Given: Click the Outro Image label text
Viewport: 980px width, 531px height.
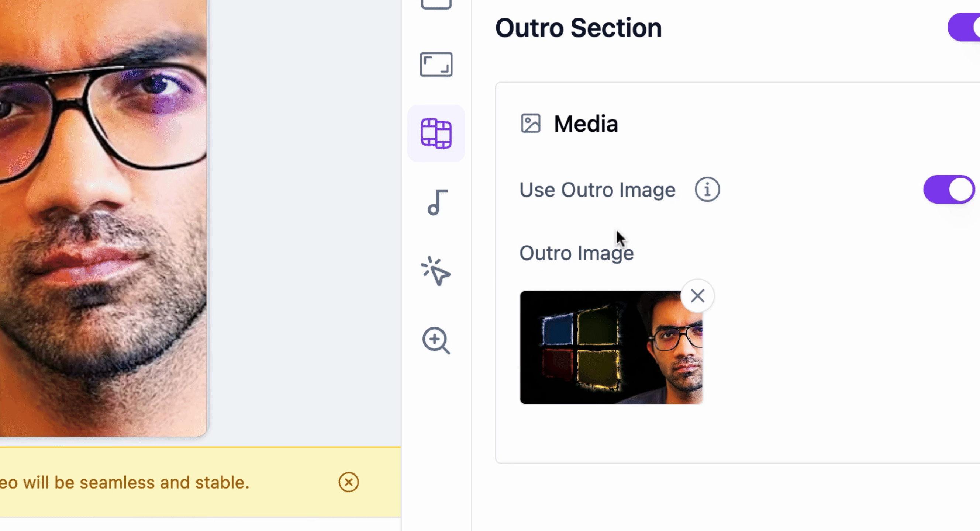Looking at the screenshot, I should (576, 253).
